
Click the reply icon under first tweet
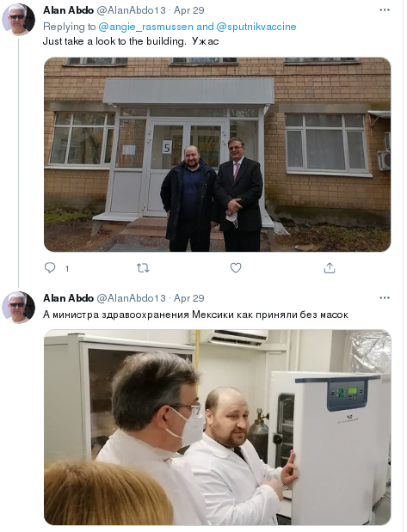click(x=50, y=268)
